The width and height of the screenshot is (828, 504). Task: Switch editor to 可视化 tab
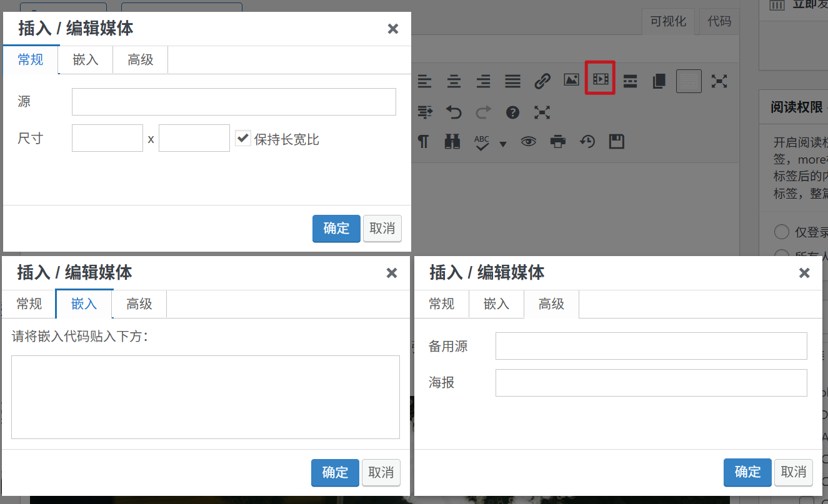point(668,21)
